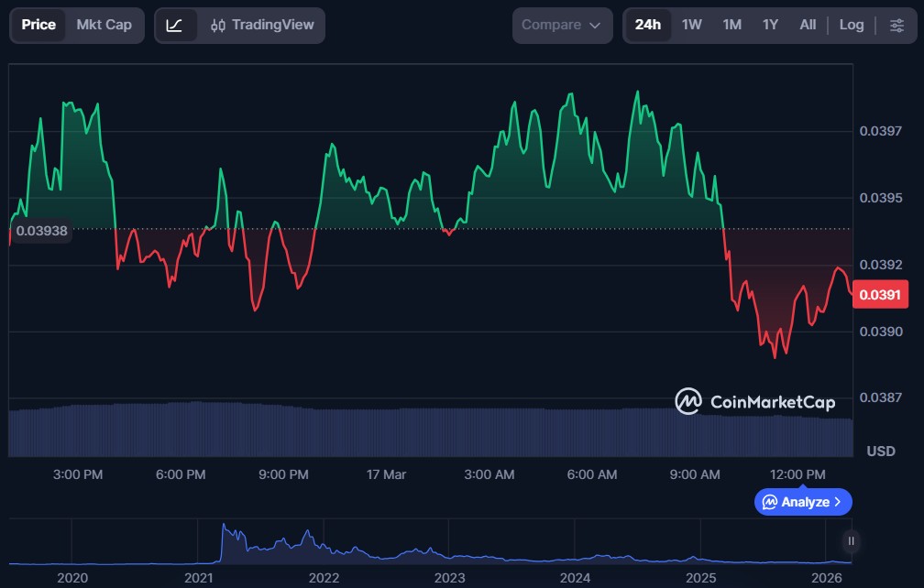Show the 1Y time range
The image size is (924, 588).
tap(770, 25)
